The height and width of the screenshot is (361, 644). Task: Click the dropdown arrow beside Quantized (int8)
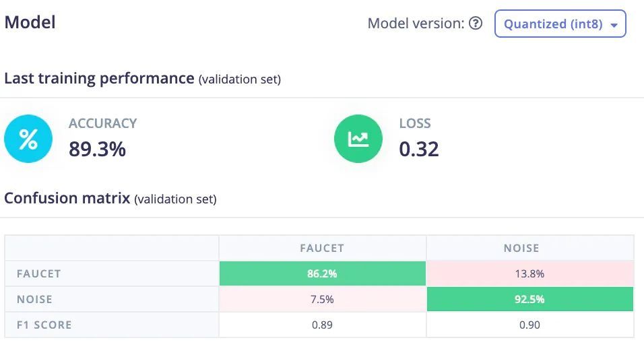[614, 25]
